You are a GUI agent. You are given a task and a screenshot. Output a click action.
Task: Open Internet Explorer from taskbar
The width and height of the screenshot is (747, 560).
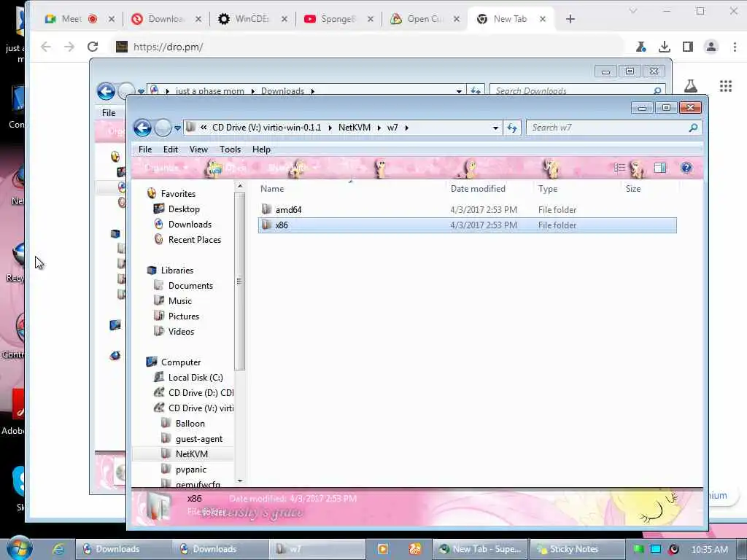coord(58,549)
